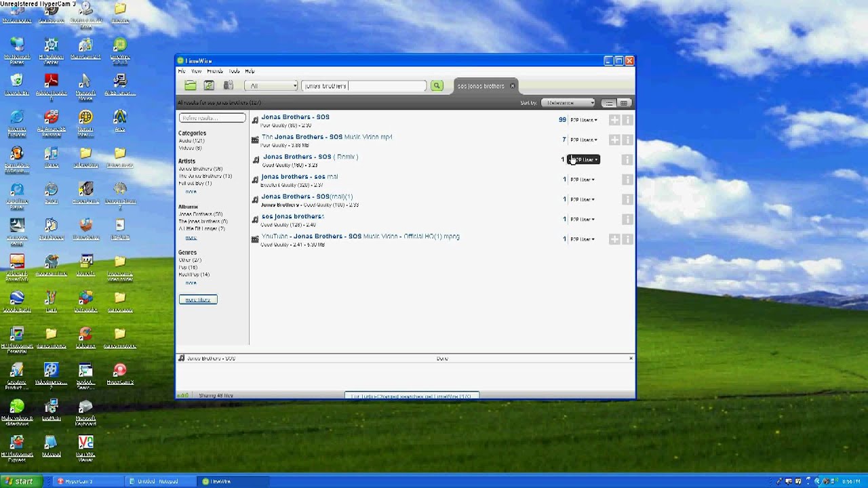Show info for 'sos jonas brothers' result row
The image size is (868, 488).
627,219
